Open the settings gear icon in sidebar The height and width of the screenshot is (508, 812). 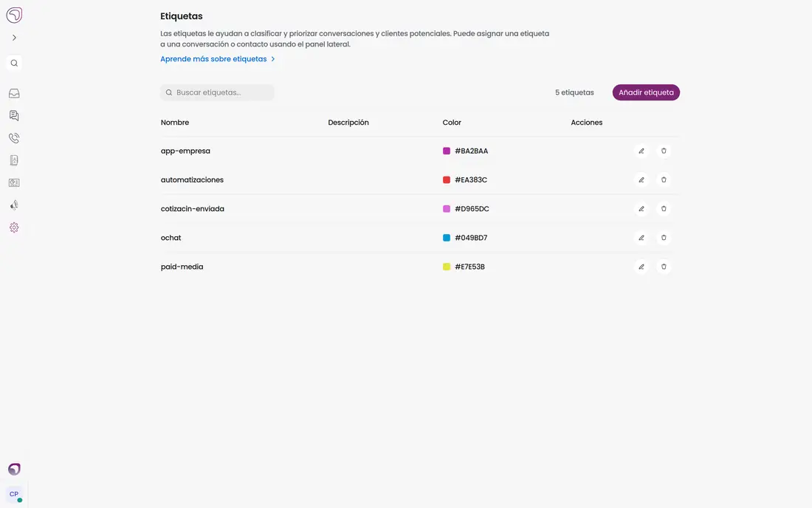point(15,227)
